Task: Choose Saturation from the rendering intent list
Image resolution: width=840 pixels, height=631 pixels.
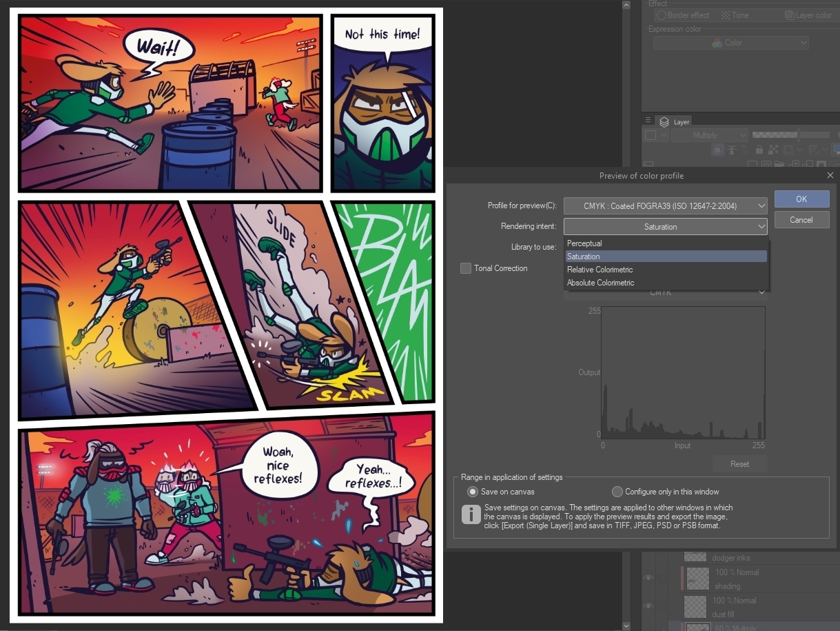Action: [665, 257]
